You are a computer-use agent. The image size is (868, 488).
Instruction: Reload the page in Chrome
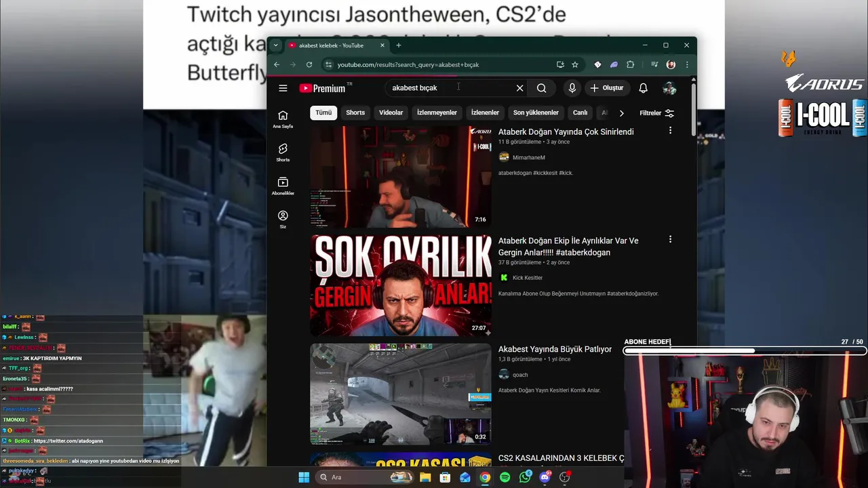pyautogui.click(x=309, y=64)
